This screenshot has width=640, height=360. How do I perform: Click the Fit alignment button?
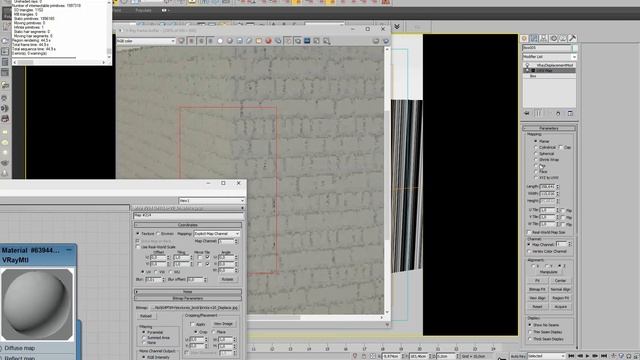pyautogui.click(x=537, y=280)
